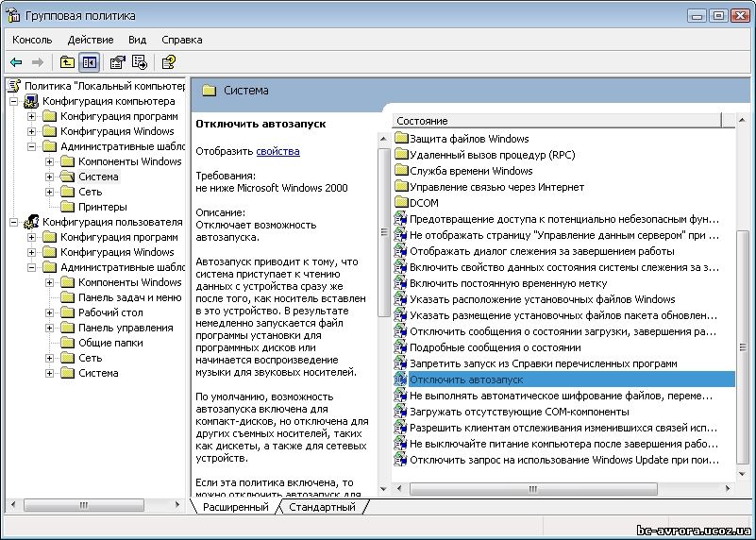Click the policy list vertical scrollbar thumb
Viewport: 756px width, 540px height.
pyautogui.click(x=743, y=347)
